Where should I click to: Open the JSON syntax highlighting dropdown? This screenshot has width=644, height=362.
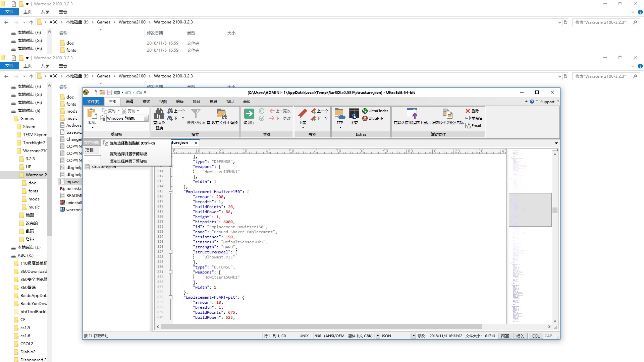point(413,336)
